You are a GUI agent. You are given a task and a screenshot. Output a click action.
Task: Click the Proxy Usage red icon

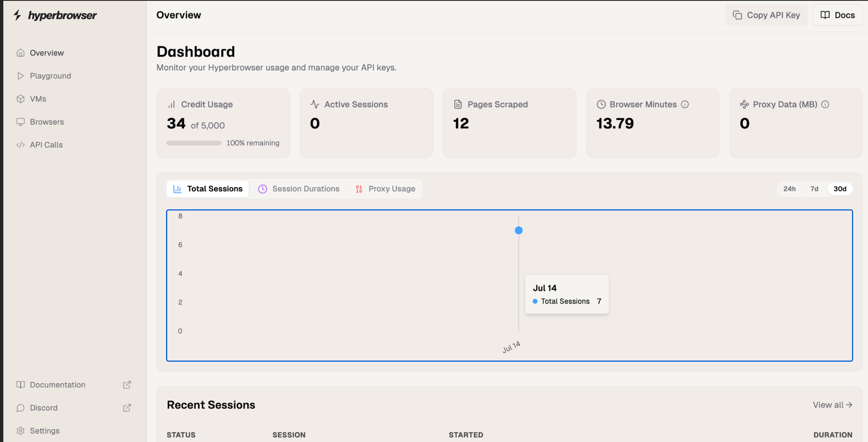coord(359,189)
